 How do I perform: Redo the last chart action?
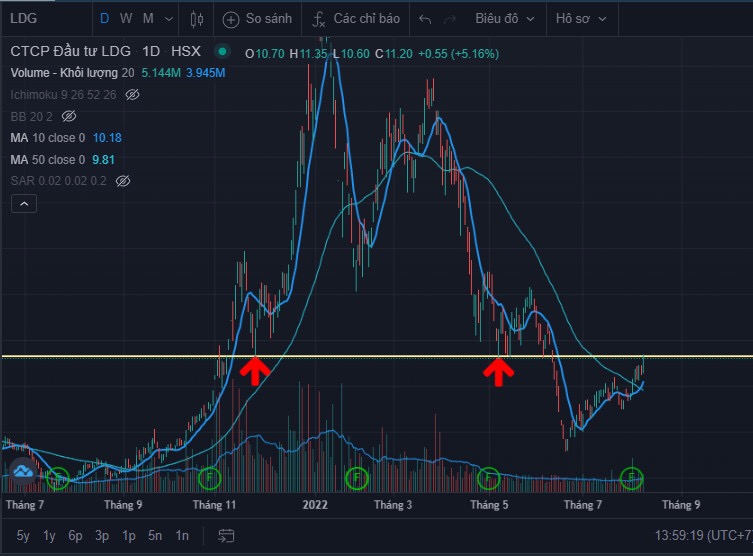(x=449, y=19)
